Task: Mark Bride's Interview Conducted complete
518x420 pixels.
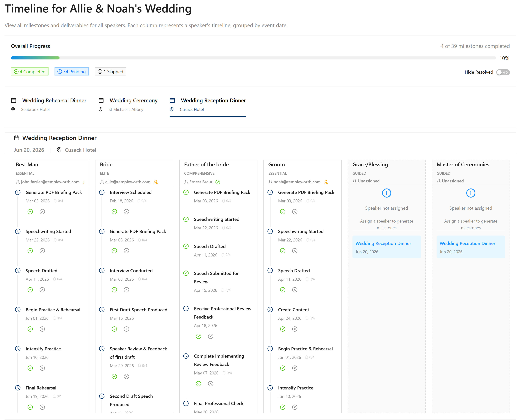Action: click(x=114, y=290)
